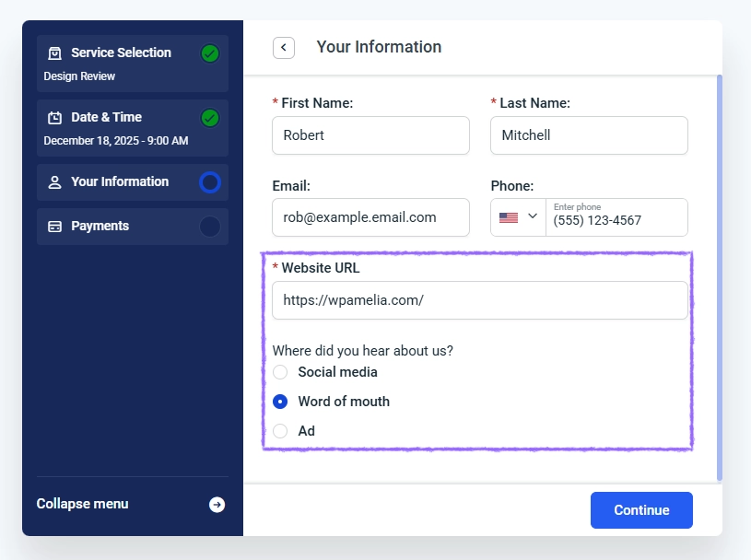Click the green checkmark on Service Selection
Image resolution: width=751 pixels, height=560 pixels.
210,53
